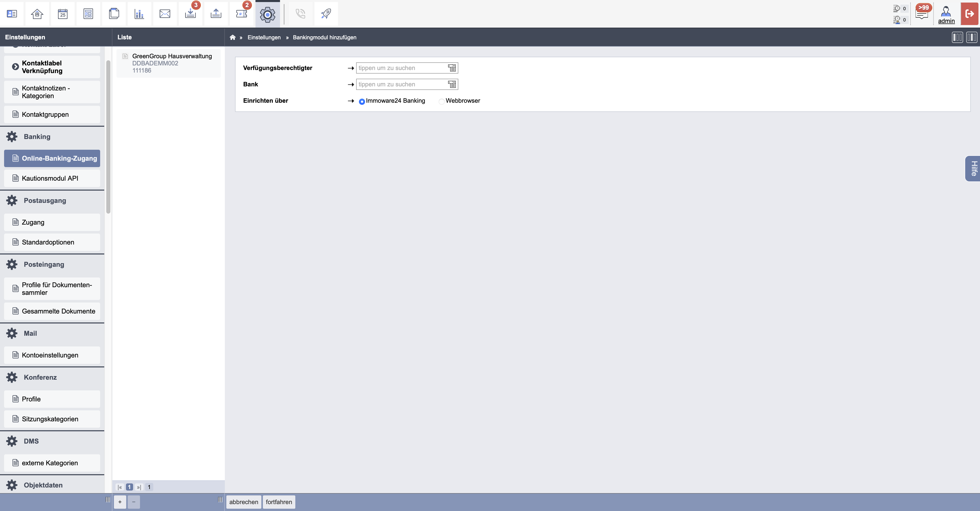
Task: Select Webbrowser radio option
Action: (441, 101)
